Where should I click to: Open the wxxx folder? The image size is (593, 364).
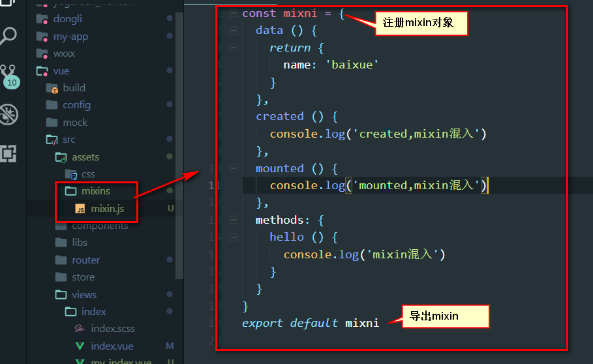click(x=64, y=53)
